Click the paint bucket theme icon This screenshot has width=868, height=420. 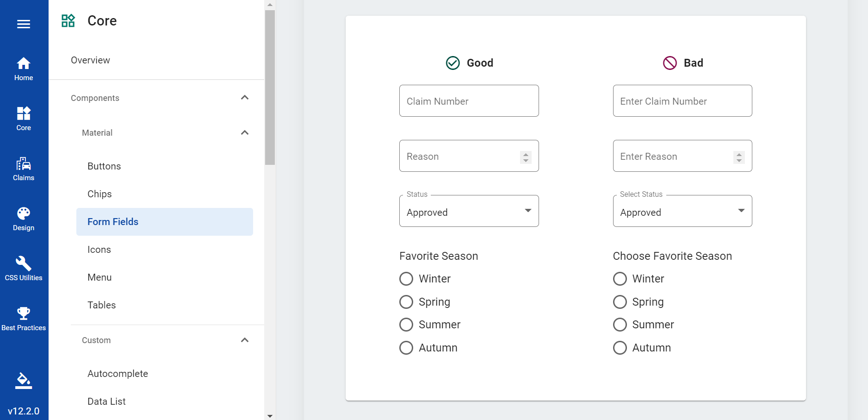click(24, 381)
